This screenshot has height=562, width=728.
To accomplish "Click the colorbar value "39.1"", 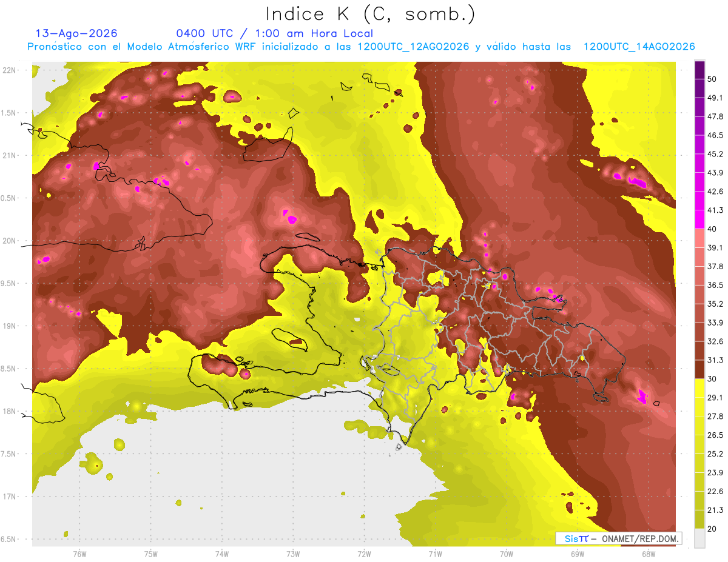I will tap(715, 247).
